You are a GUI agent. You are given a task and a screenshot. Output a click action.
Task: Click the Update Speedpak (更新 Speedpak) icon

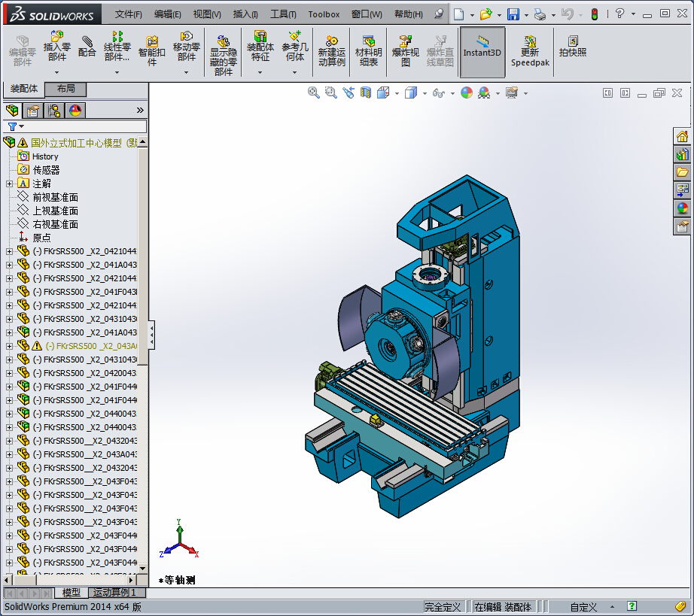coord(530,51)
